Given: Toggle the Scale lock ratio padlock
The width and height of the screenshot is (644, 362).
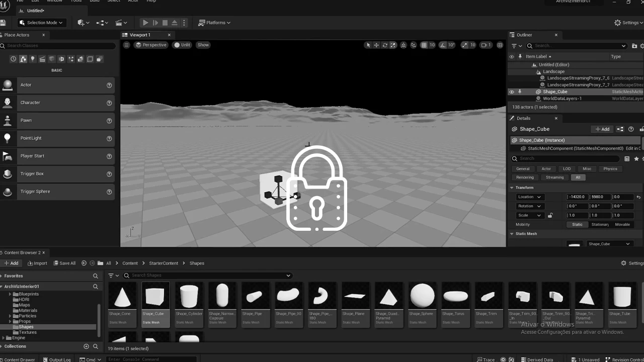Looking at the screenshot, I should coord(550,216).
